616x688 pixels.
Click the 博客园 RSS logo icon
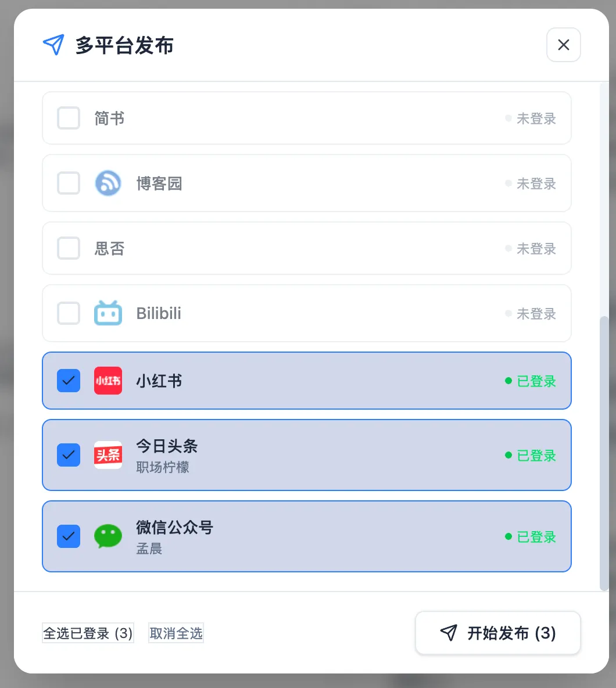point(108,183)
